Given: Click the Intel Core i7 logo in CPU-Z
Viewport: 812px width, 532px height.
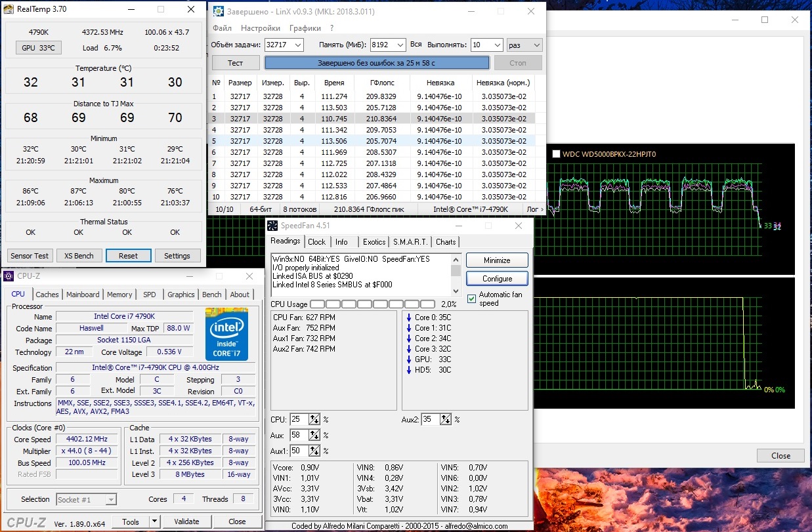Looking at the screenshot, I should coord(226,333).
